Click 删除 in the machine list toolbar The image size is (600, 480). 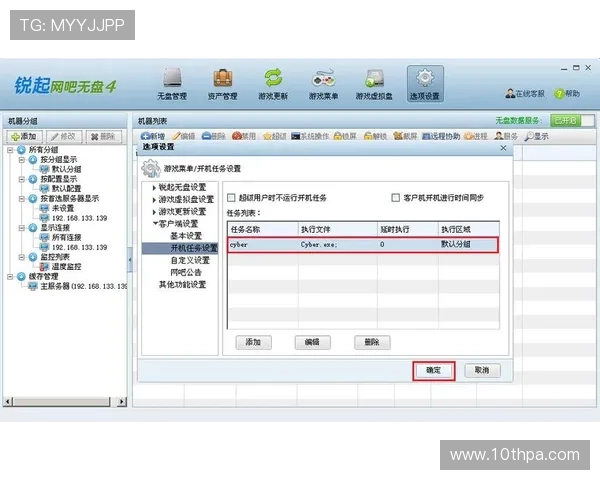click(x=214, y=136)
